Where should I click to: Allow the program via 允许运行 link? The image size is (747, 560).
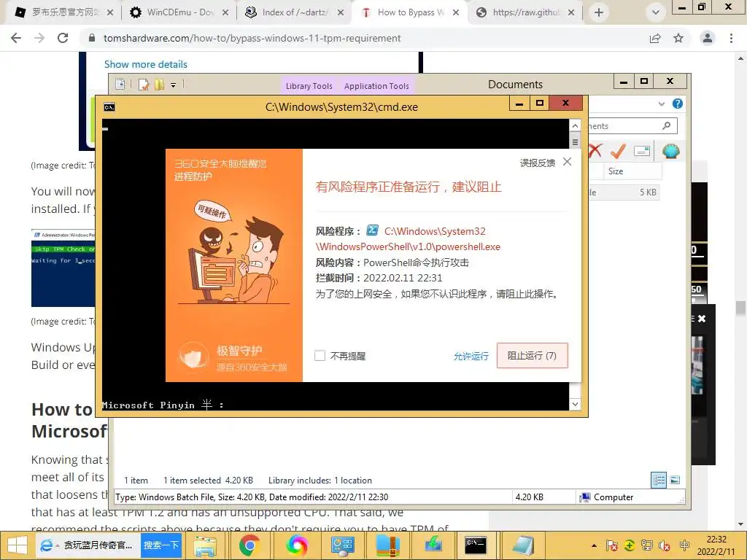(x=471, y=356)
